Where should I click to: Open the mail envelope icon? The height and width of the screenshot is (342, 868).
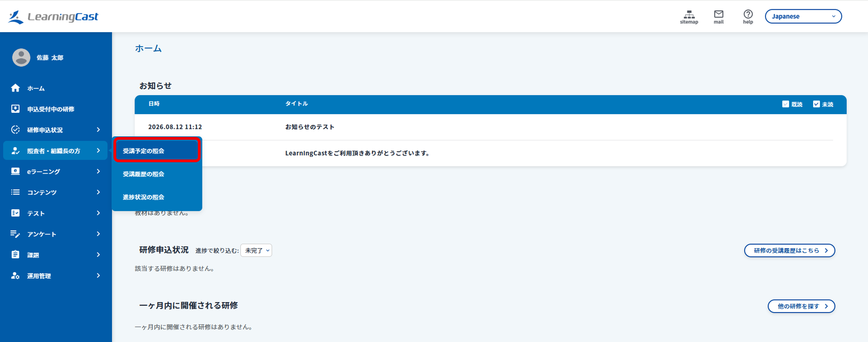718,14
